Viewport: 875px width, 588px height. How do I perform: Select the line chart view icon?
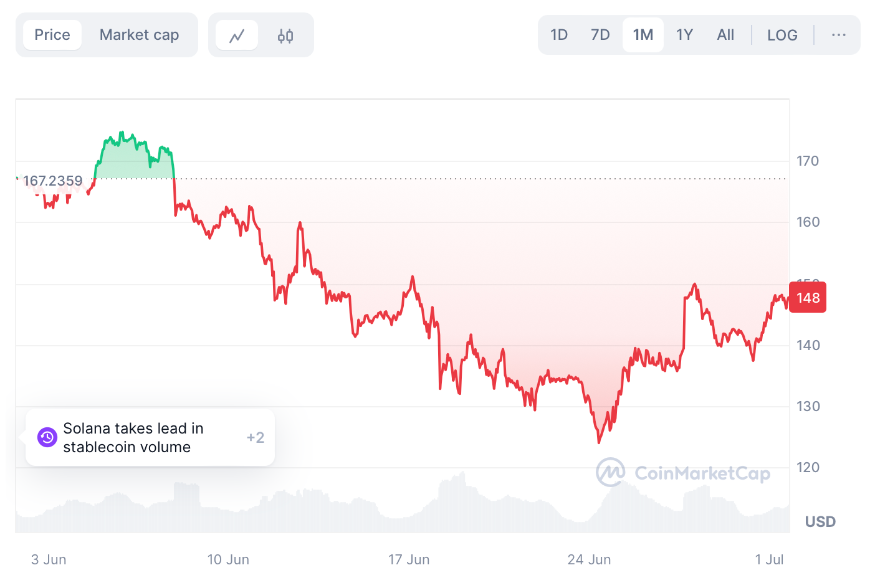pos(237,35)
